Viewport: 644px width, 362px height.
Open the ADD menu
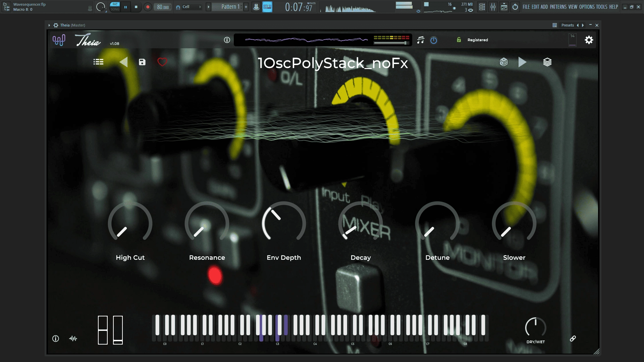click(x=544, y=7)
